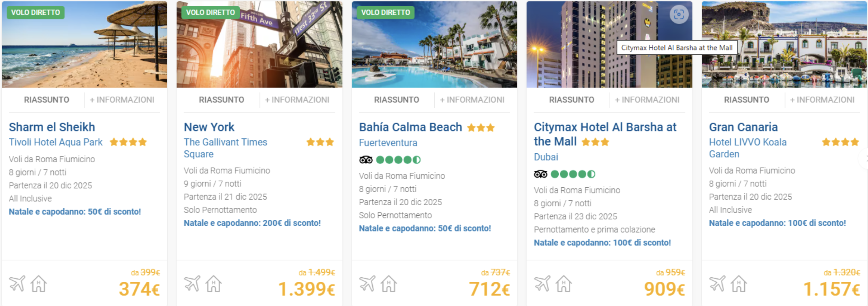Click the TripAdvisor owl icon under Fuerteventura
The height and width of the screenshot is (306, 868).
[366, 160]
